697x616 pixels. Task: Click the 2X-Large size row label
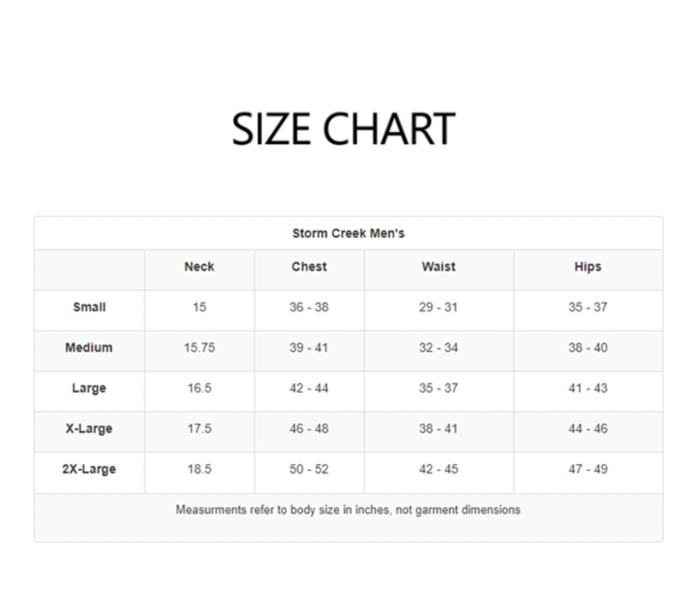(x=88, y=469)
